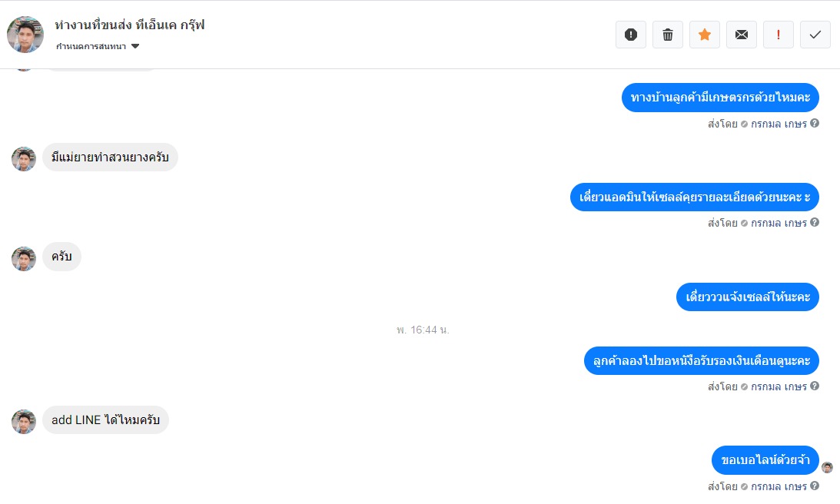Viewport: 840px width, 504px height.
Task: Delete conversation using trash can icon
Action: [x=668, y=35]
